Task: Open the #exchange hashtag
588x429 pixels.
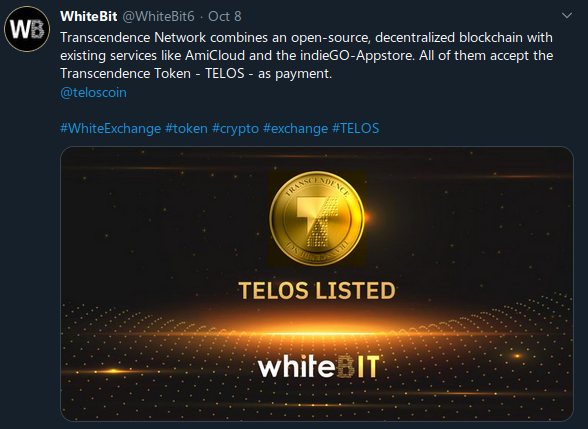Action: pyautogui.click(x=296, y=129)
